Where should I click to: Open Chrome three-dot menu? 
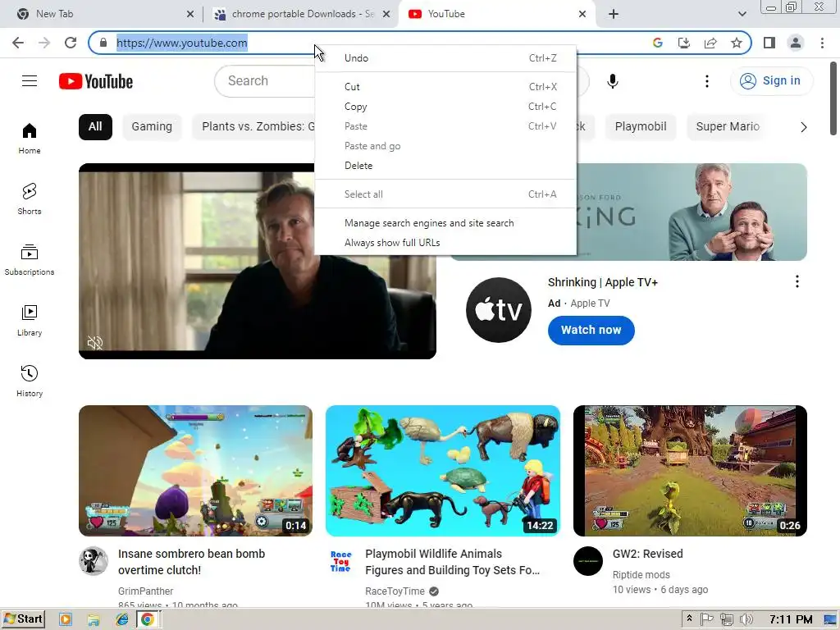pyautogui.click(x=822, y=43)
